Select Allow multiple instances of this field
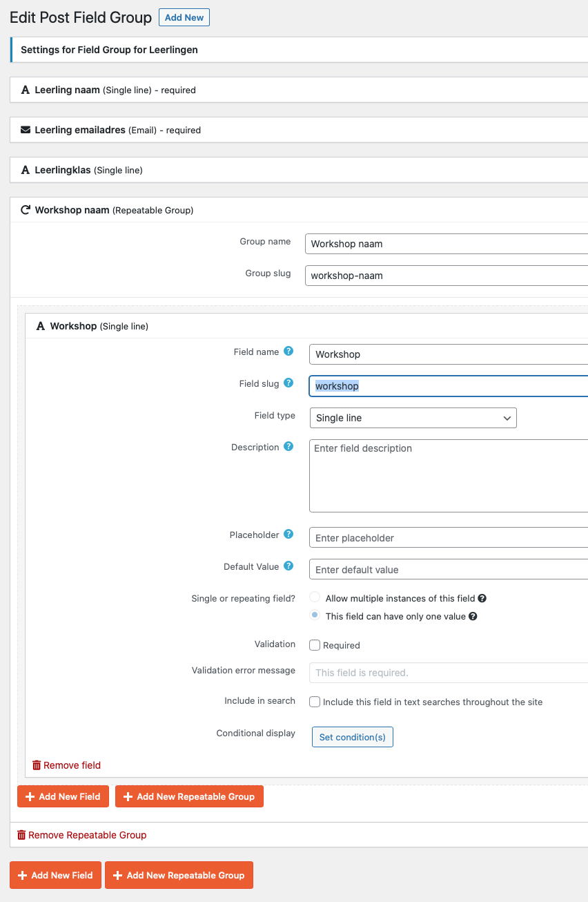588x902 pixels. point(315,597)
